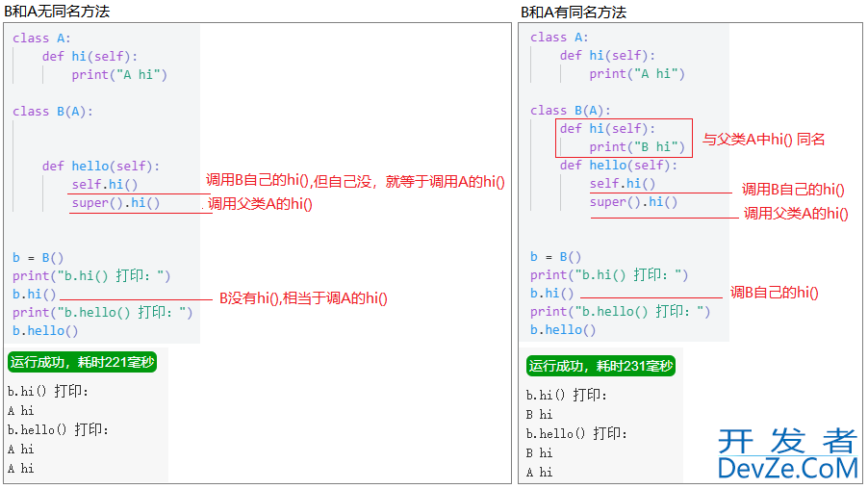Image resolution: width=868 pixels, height=489 pixels.
Task: Click print("b.hello() 打印: ") in 无同名方法 code
Action: coord(102,312)
